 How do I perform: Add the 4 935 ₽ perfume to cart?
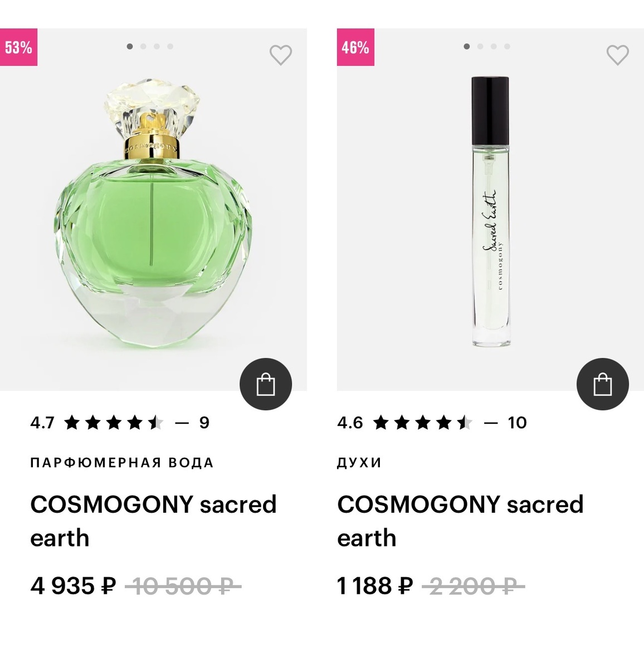(x=266, y=384)
